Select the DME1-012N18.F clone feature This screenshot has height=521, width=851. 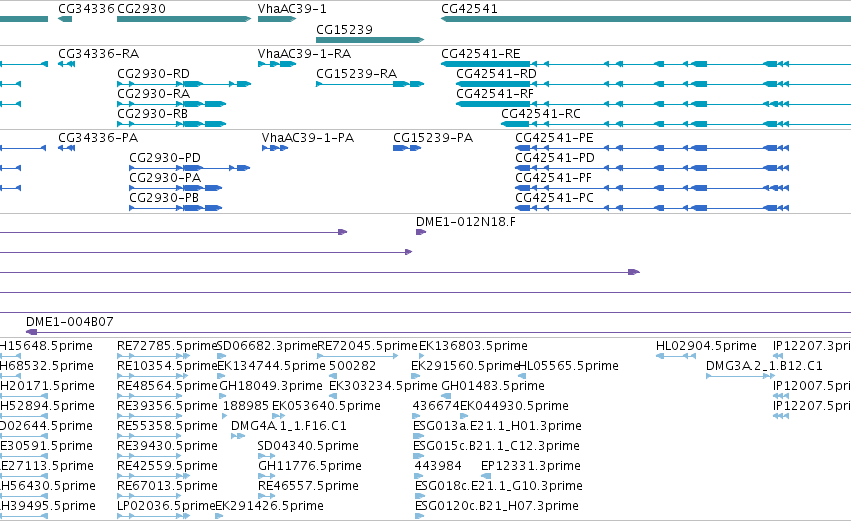tap(421, 232)
